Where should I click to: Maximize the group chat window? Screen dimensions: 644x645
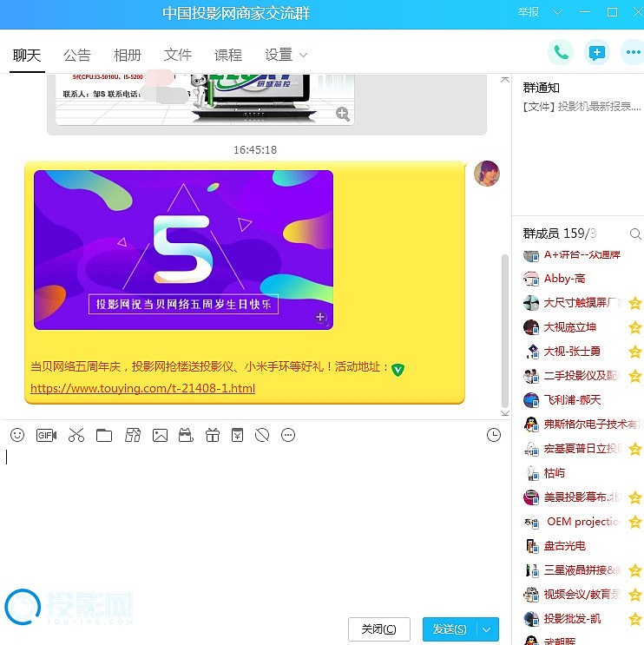pos(612,12)
